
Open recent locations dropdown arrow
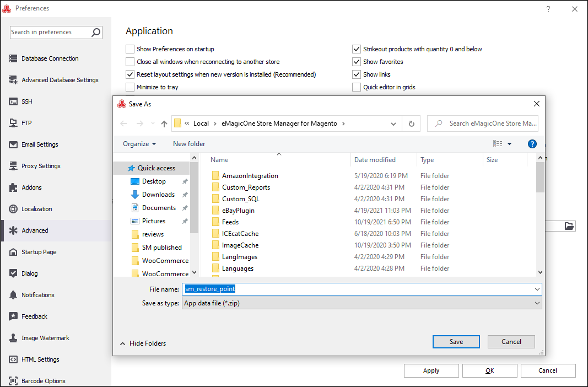tap(153, 123)
